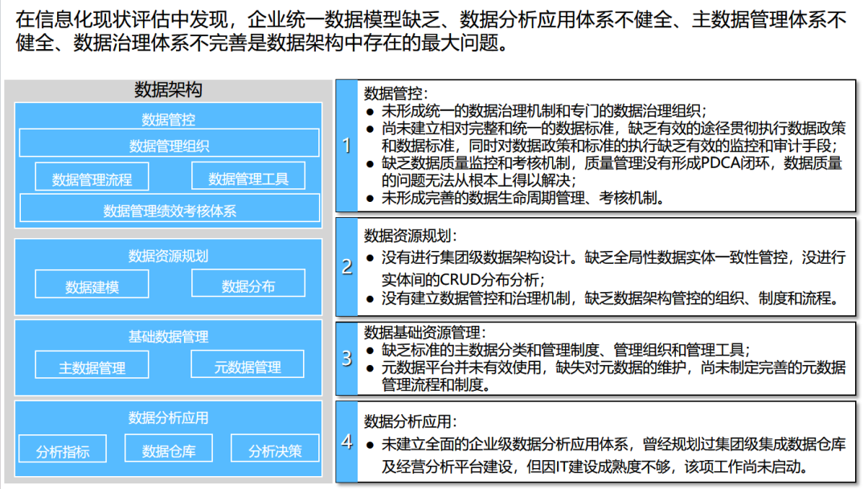This screenshot has height=489, width=868.
Task: Click bullet 未形成统一的数据治理机制和专门的数据治理组织
Action: (543, 111)
